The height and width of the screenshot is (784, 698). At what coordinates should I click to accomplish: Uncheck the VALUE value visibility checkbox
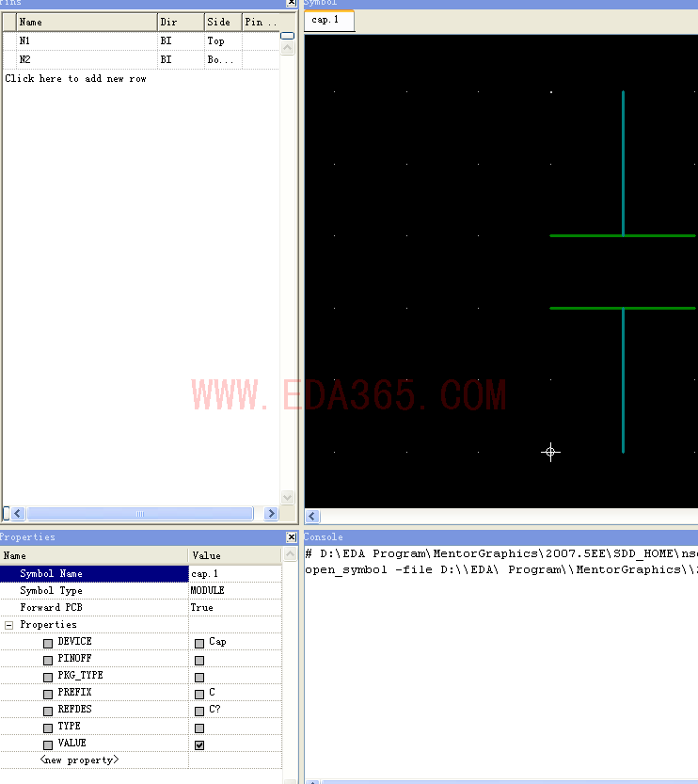point(199,745)
